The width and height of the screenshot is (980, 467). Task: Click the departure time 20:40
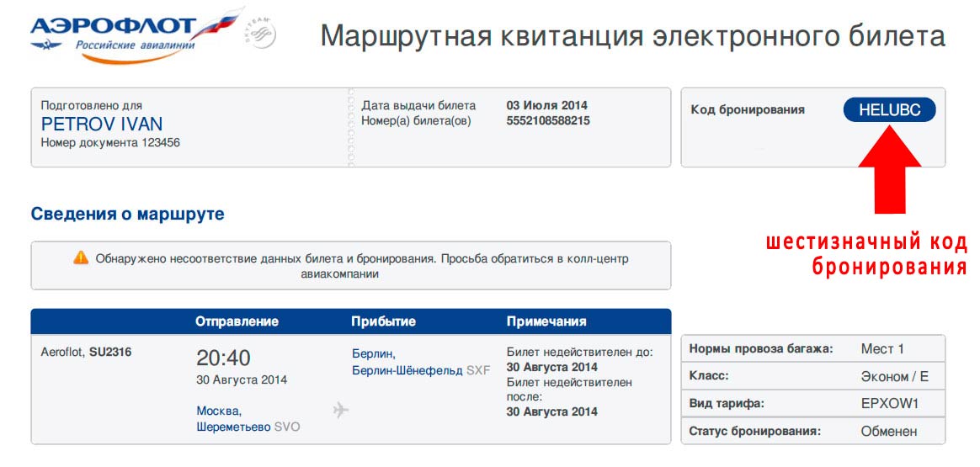pos(223,358)
